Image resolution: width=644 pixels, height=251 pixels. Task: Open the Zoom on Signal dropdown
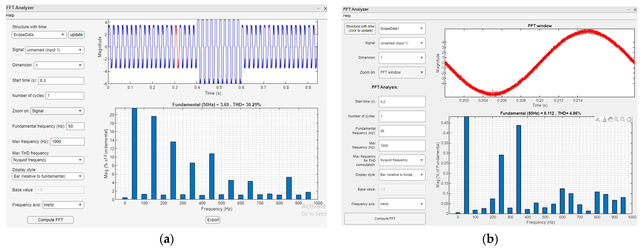(x=57, y=111)
